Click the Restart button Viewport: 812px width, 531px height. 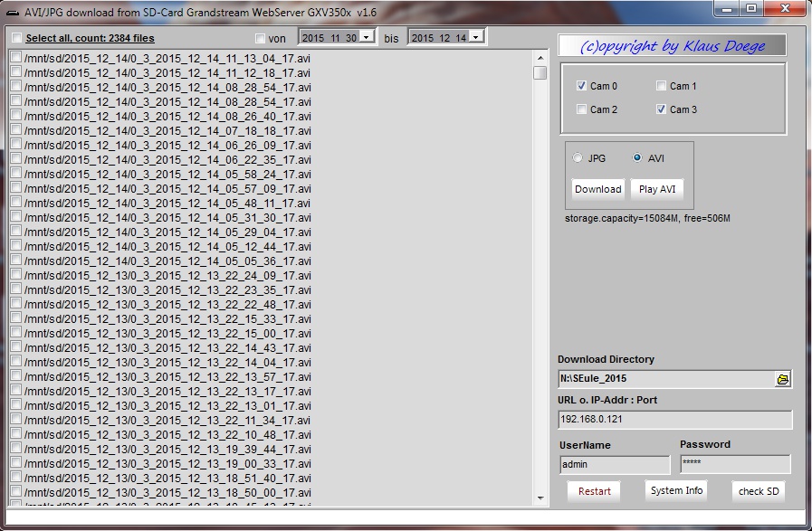coord(595,491)
